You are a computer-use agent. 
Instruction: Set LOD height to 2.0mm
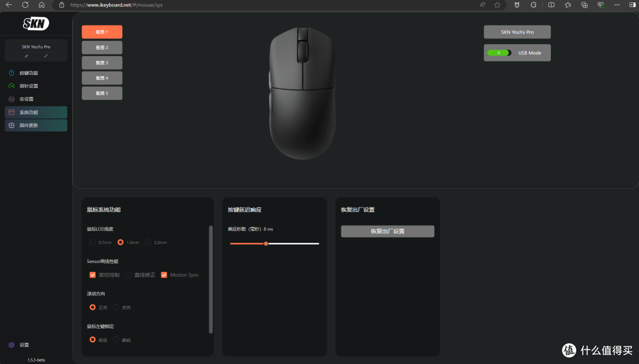[x=149, y=242]
